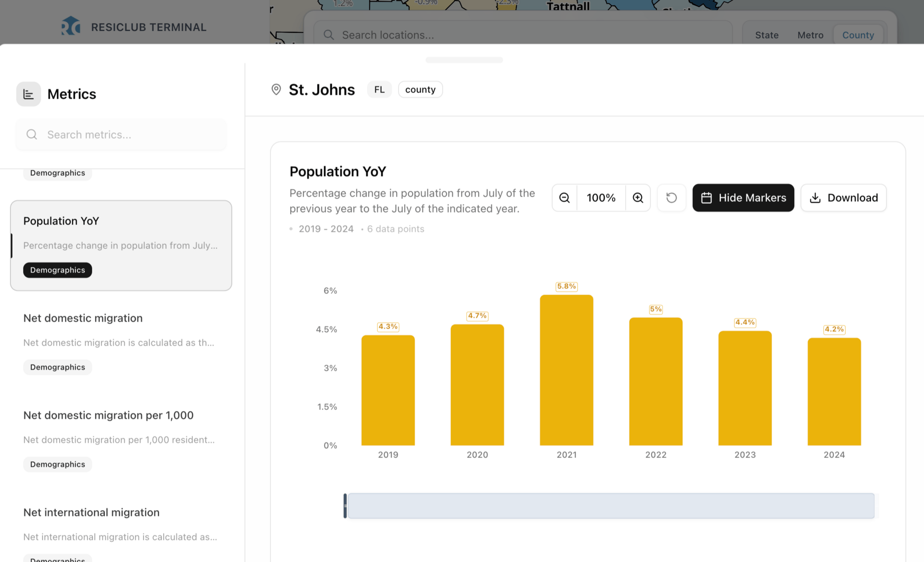Click the Metrics panel chart icon
This screenshot has height=562, width=924.
28,94
